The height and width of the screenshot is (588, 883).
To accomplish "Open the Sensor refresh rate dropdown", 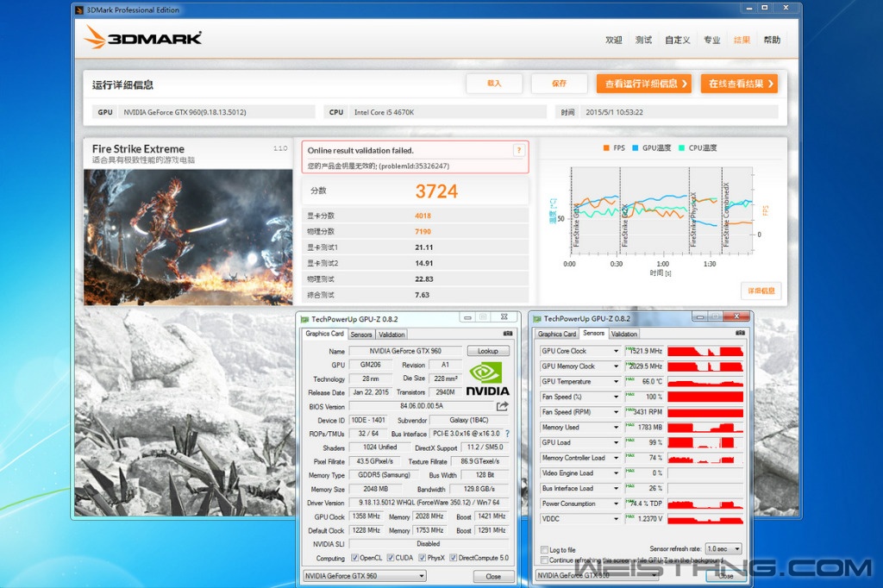I will [723, 548].
